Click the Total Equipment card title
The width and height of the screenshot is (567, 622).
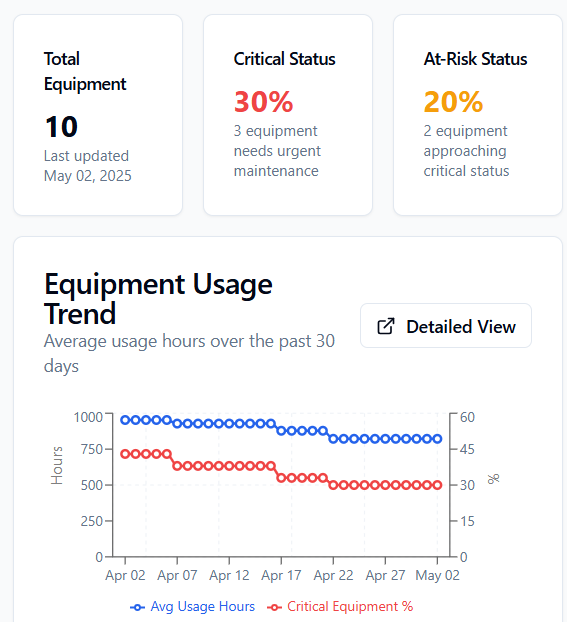(85, 71)
